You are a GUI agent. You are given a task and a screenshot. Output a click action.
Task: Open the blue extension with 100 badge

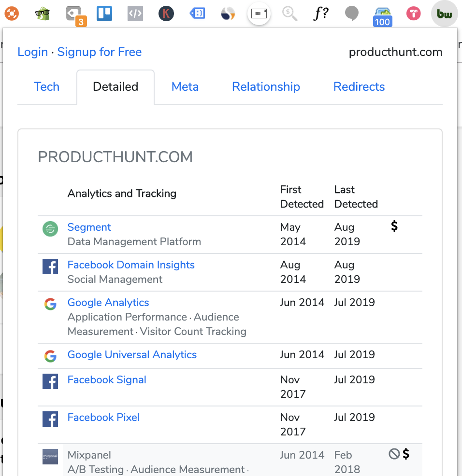pyautogui.click(x=383, y=17)
